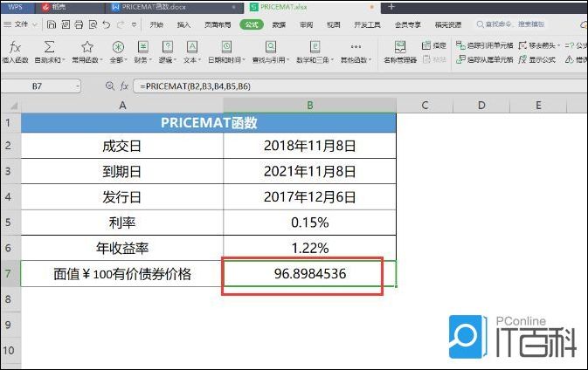Open the All functions (全部) icon
Image resolution: width=588 pixels, height=370 pixels.
click(118, 47)
